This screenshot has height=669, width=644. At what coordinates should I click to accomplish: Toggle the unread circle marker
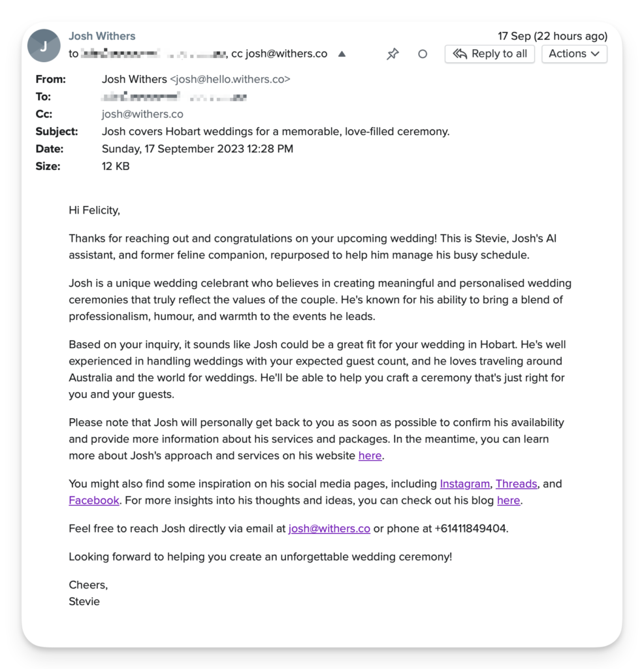[423, 54]
